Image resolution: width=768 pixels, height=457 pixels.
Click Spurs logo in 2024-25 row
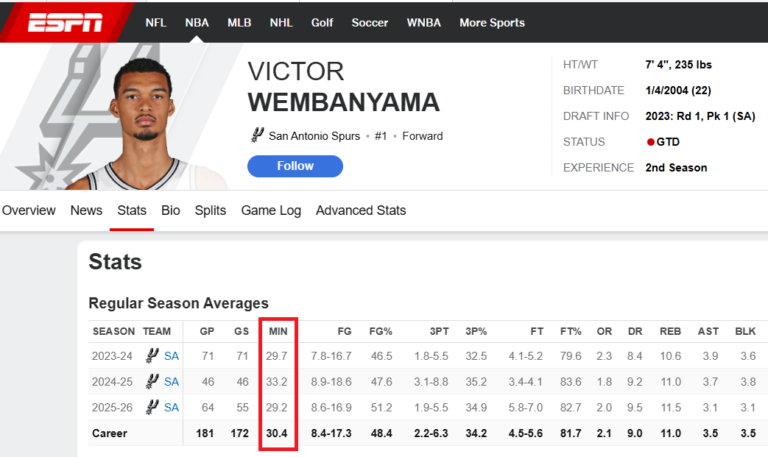(153, 381)
